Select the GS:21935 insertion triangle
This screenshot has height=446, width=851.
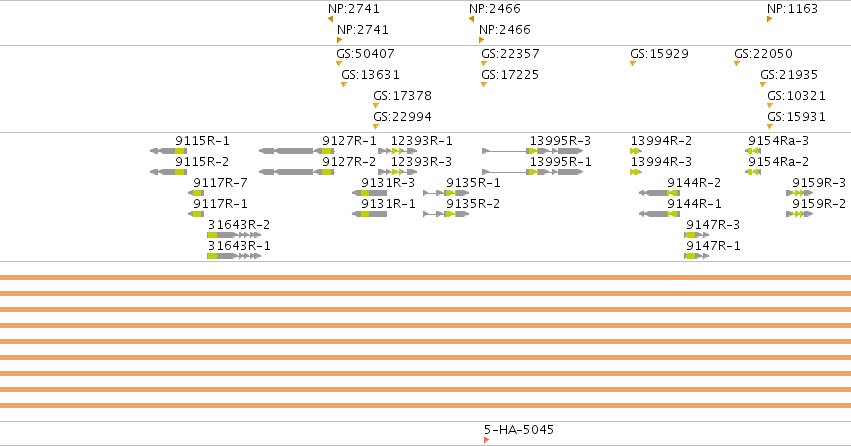pos(763,85)
